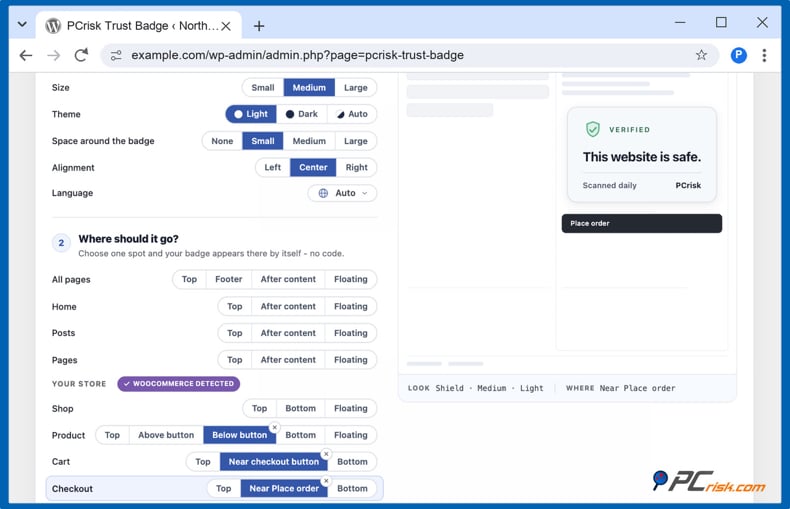
Task: Remove the Checkout Near Place order selection
Action: tap(326, 481)
